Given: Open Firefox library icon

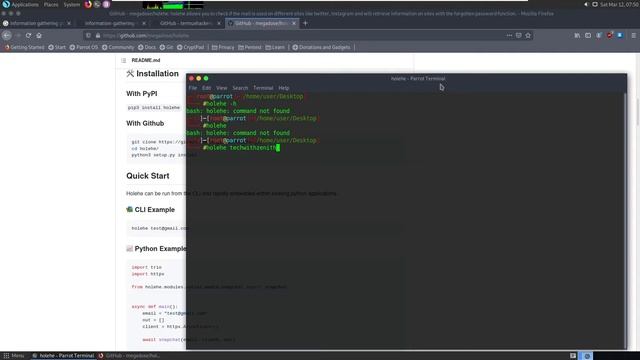Looking at the screenshot, I should coord(577,36).
